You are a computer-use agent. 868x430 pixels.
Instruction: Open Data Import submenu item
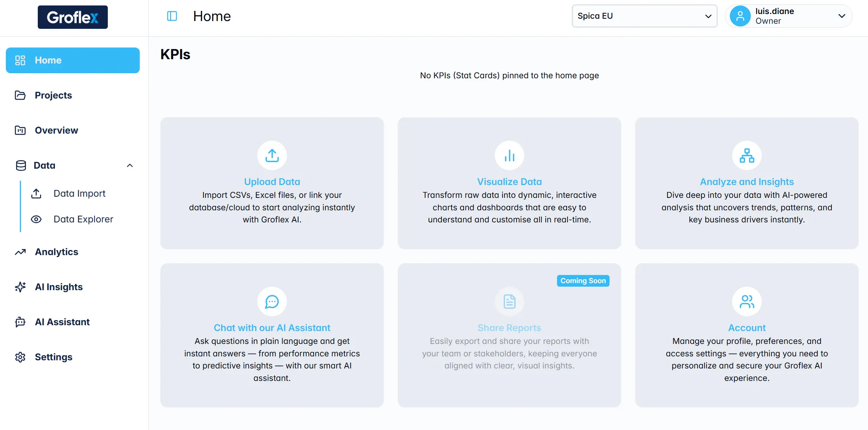click(80, 194)
